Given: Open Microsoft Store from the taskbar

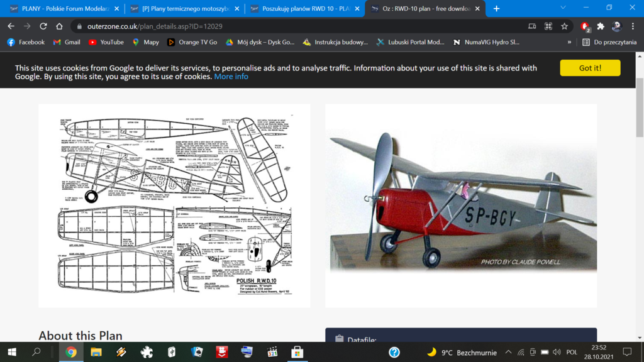Looking at the screenshot, I should coord(297,352).
